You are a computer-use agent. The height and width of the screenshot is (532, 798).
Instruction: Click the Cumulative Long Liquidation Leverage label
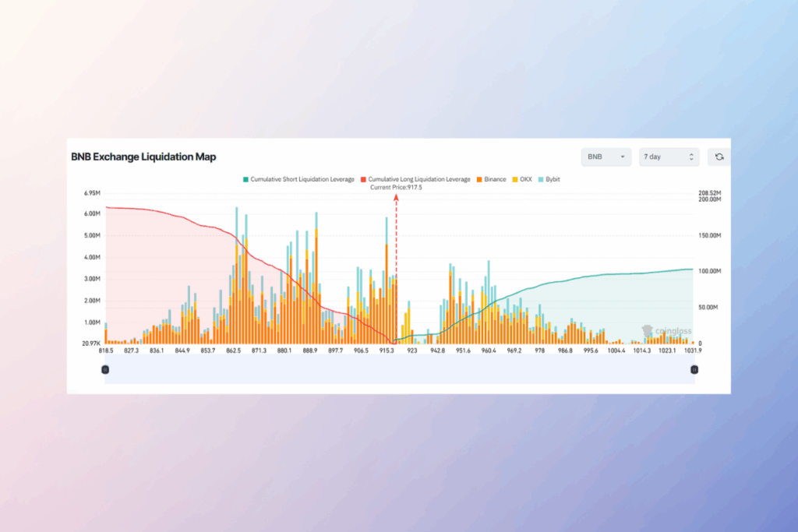point(418,179)
